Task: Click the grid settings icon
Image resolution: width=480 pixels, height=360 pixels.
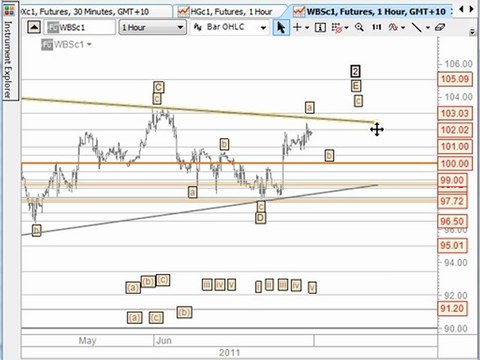Action: click(337, 27)
